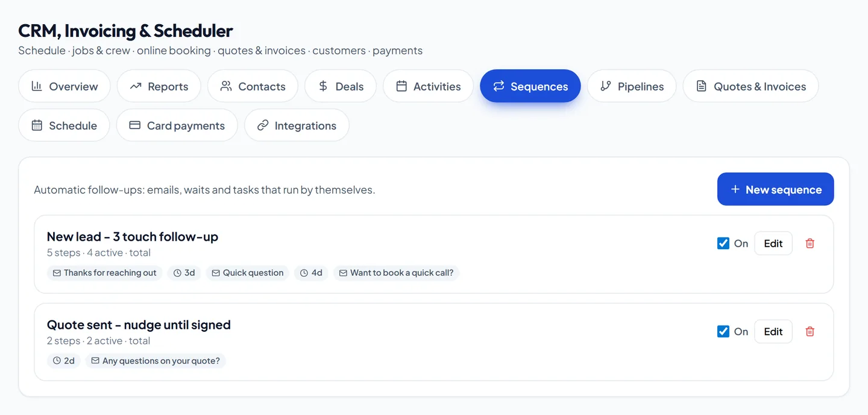Click the Thanks for reaching out step chip
Image resolution: width=868 pixels, height=415 pixels.
click(104, 273)
